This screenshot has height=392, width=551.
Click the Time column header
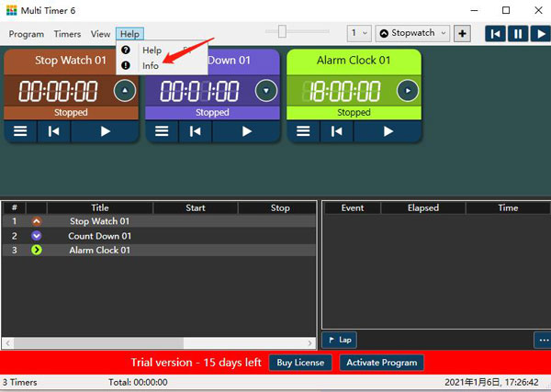coord(508,207)
